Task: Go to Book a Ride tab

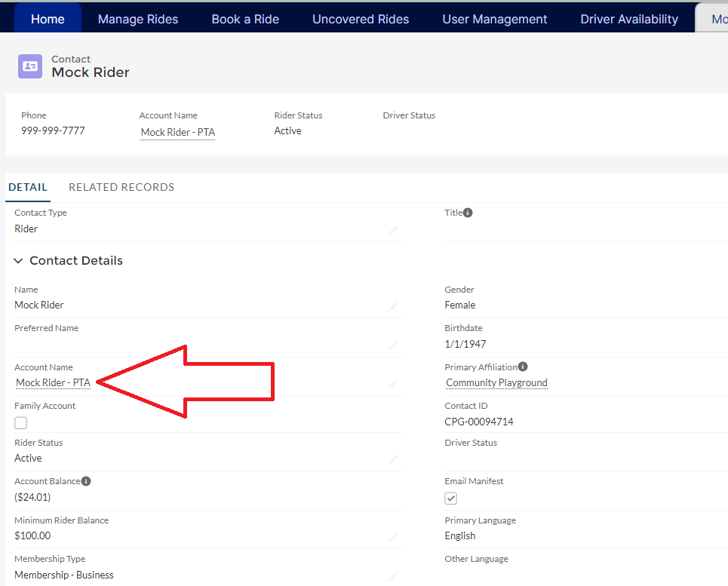Action: pyautogui.click(x=245, y=19)
